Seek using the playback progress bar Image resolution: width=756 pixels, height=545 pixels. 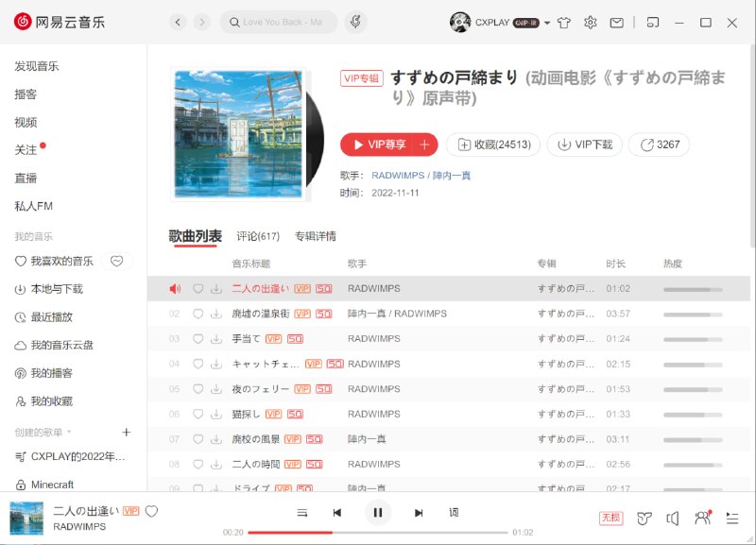point(378,532)
